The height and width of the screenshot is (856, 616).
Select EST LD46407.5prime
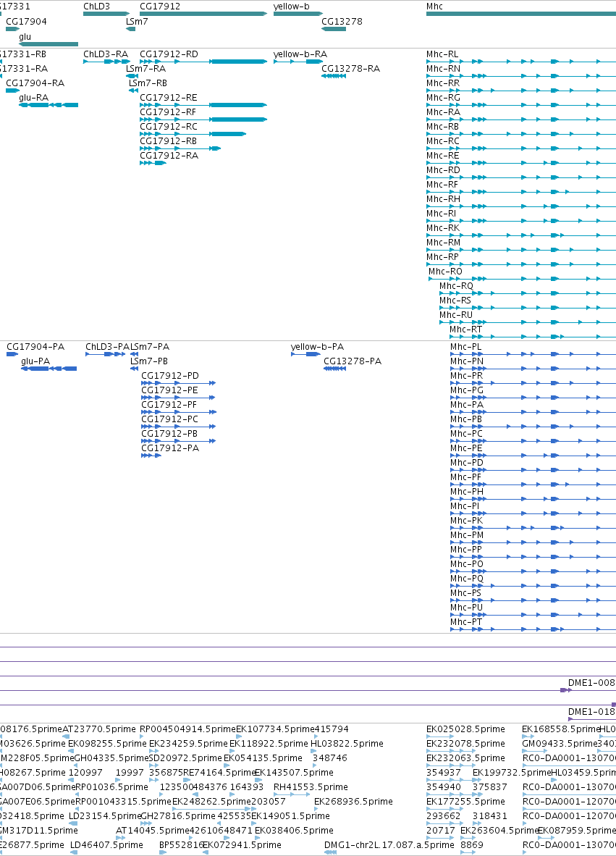pyautogui.click(x=106, y=845)
